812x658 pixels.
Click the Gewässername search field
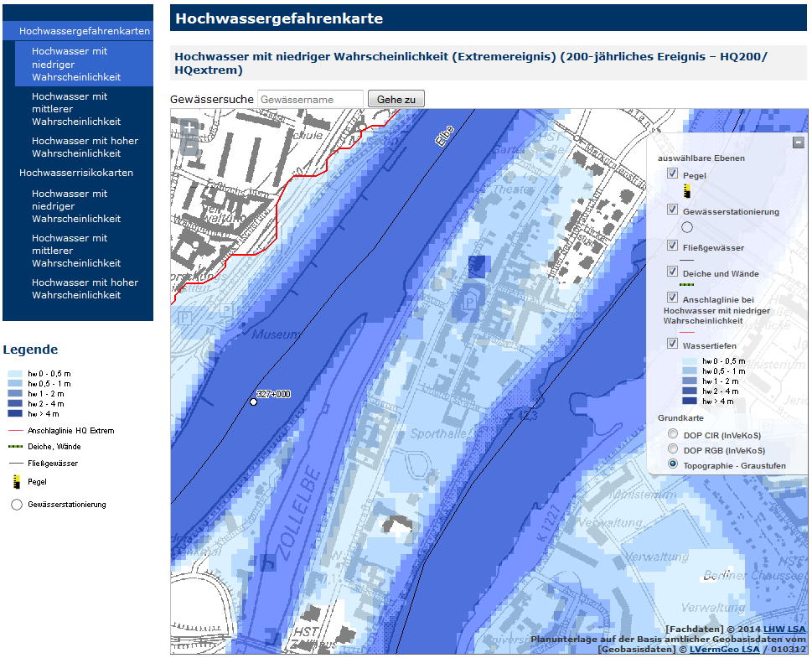point(310,100)
